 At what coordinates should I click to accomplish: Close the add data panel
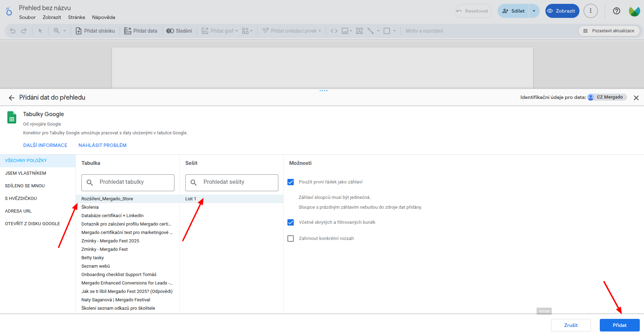[636, 98]
